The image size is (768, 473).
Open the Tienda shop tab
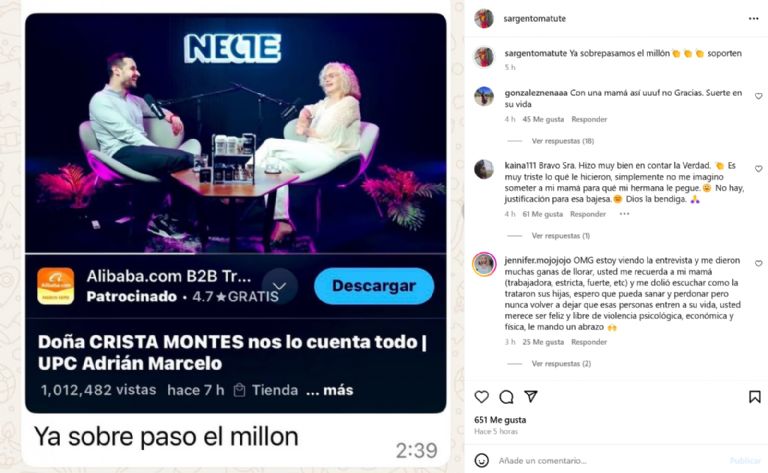(266, 390)
